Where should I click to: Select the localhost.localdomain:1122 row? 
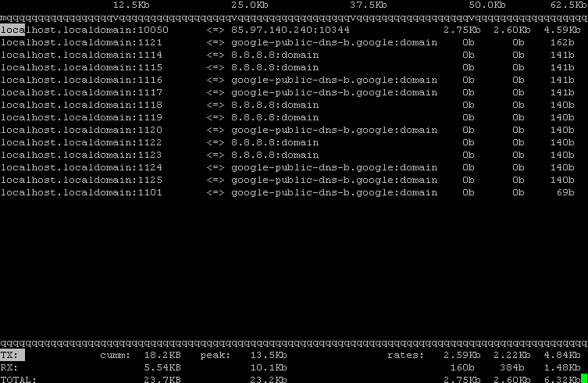(287, 143)
